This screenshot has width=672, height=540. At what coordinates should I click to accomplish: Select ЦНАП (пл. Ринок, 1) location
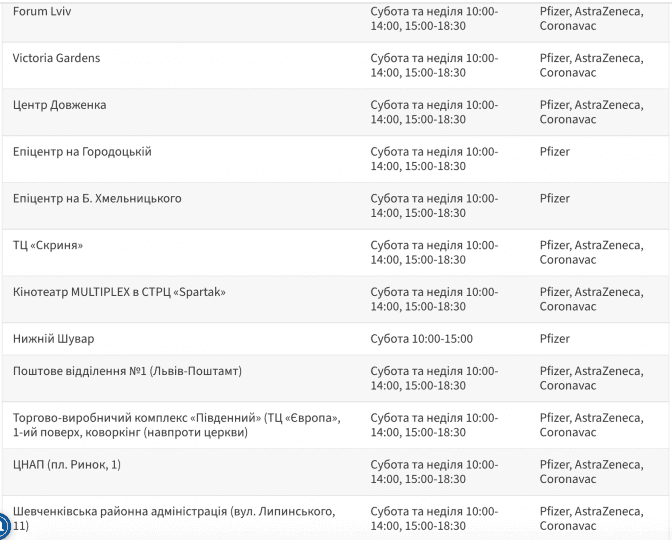point(67,465)
